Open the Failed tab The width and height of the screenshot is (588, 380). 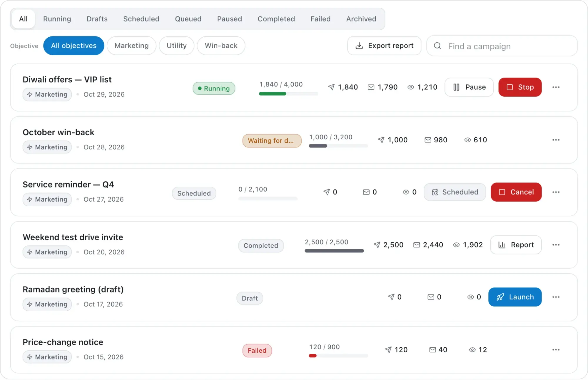320,19
